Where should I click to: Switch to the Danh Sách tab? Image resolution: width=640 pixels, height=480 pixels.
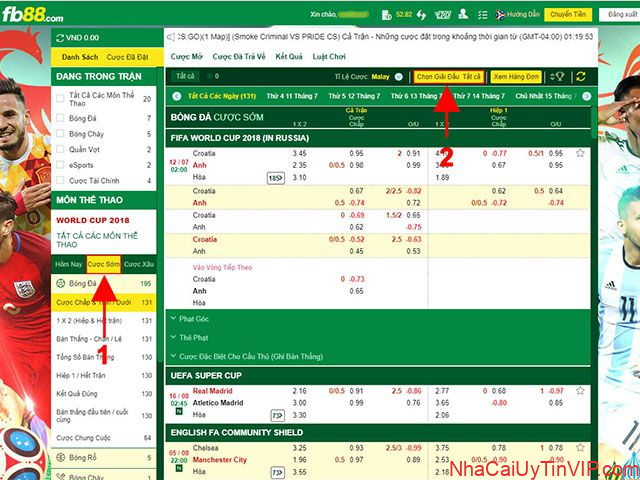80,57
